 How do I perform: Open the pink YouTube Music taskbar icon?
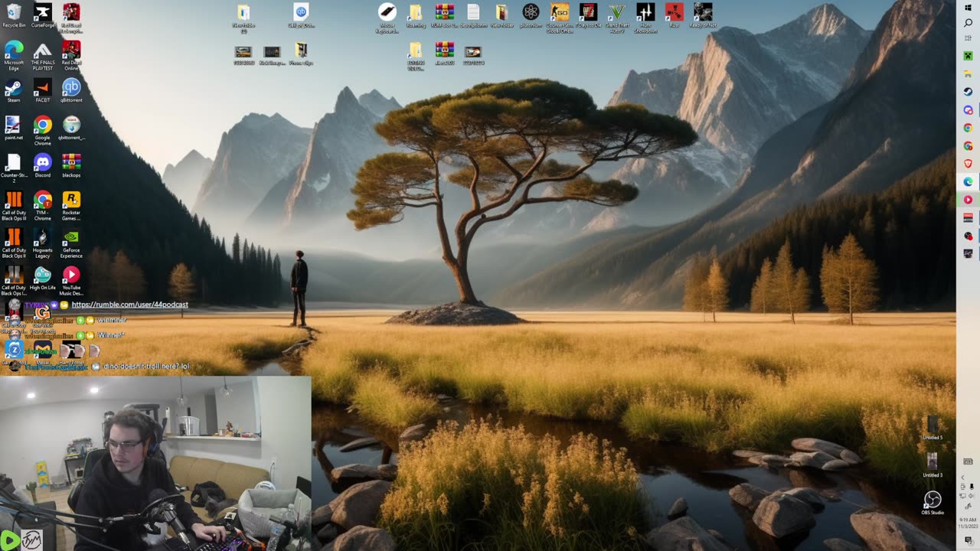click(x=968, y=200)
